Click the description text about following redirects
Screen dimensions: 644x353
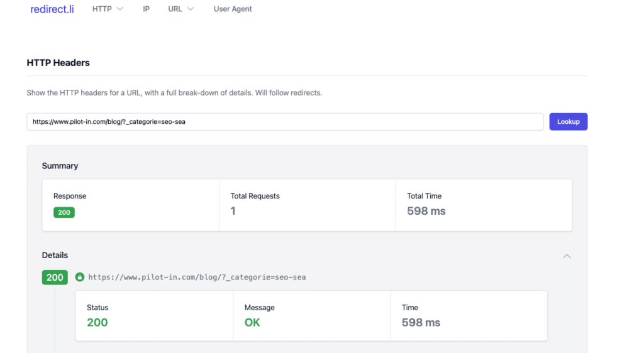[x=175, y=93]
